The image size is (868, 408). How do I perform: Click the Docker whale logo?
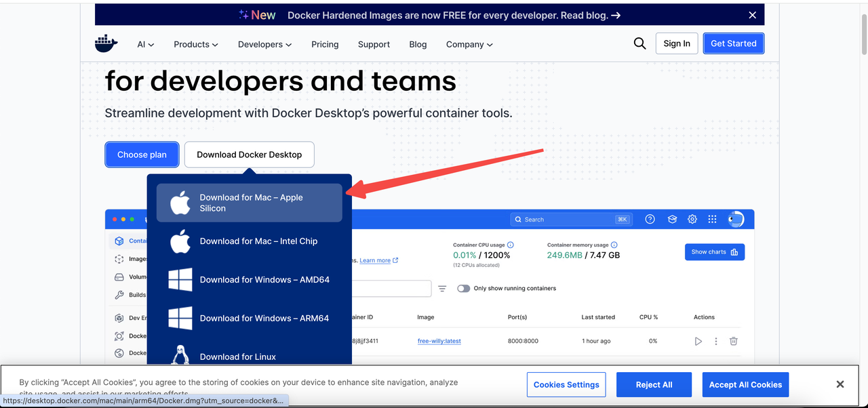point(106,43)
